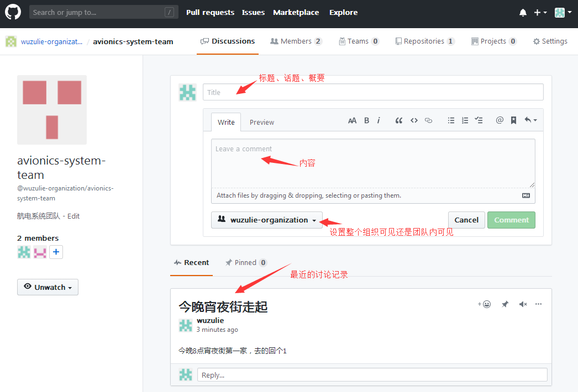Viewport: 578px width, 392px height.
Task: Open wuzulie-organizat... breadcrumb link
Action: pos(51,41)
